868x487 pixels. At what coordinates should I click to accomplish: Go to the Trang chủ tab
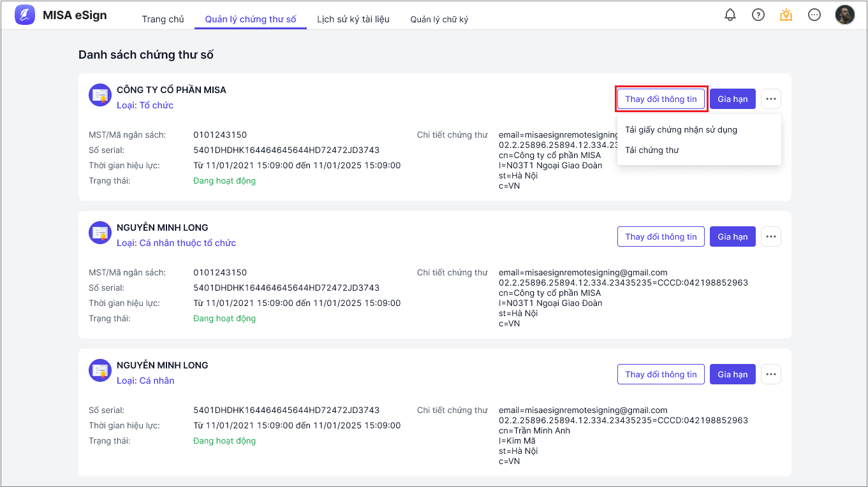click(163, 19)
